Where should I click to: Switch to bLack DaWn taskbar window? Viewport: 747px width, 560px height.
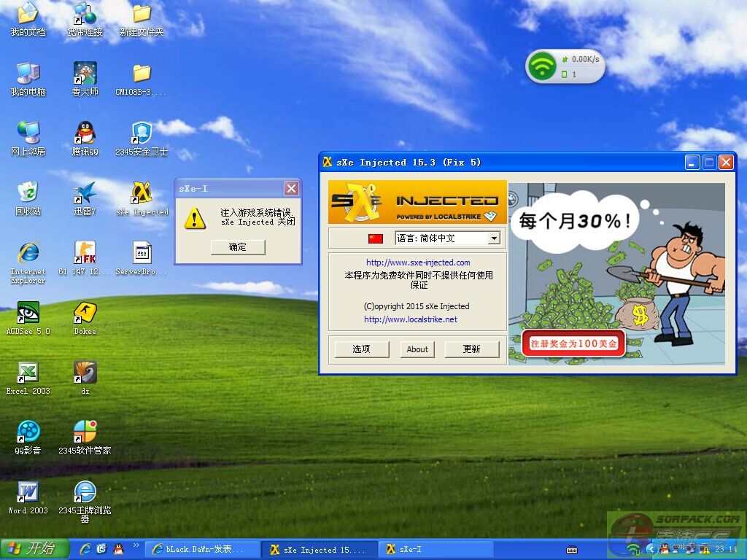[203, 550]
